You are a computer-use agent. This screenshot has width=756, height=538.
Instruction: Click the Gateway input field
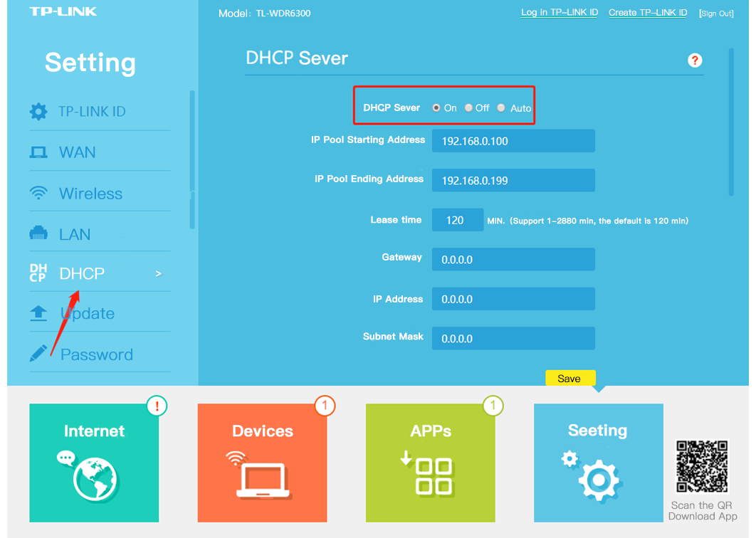[x=513, y=259]
